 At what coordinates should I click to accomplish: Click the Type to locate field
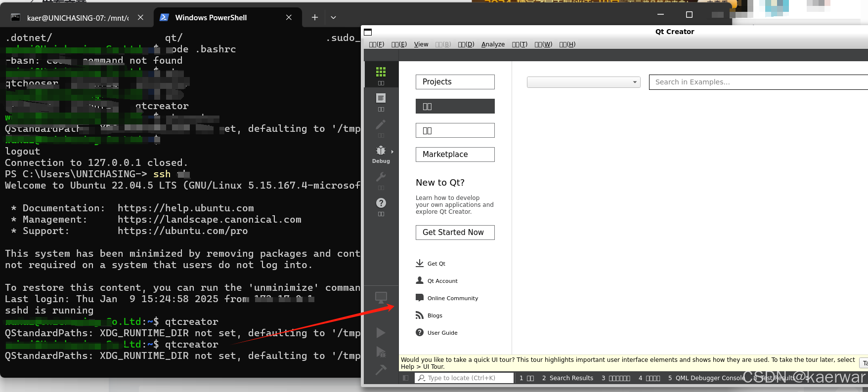tap(464, 378)
